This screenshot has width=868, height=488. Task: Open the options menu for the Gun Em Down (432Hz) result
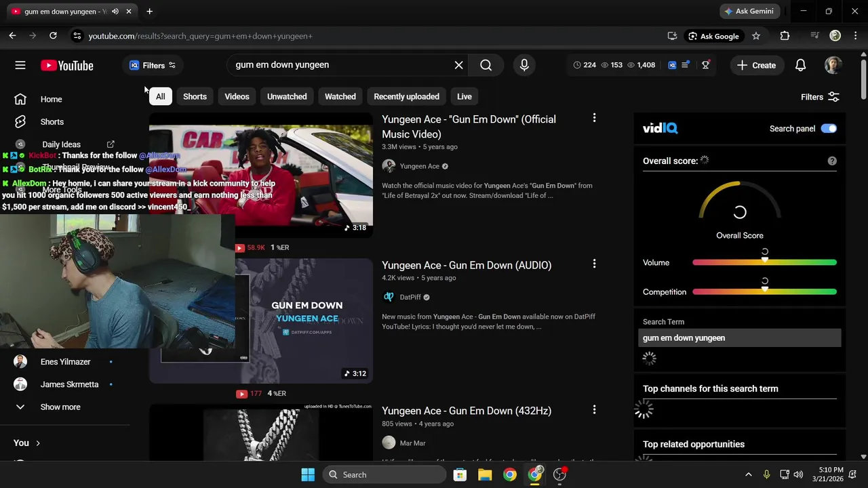(594, 409)
